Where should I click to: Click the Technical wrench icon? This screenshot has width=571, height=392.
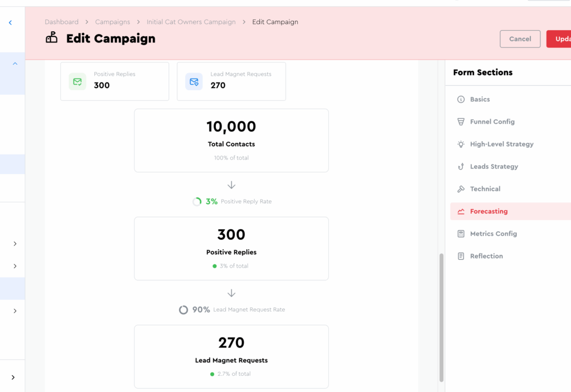(x=461, y=189)
